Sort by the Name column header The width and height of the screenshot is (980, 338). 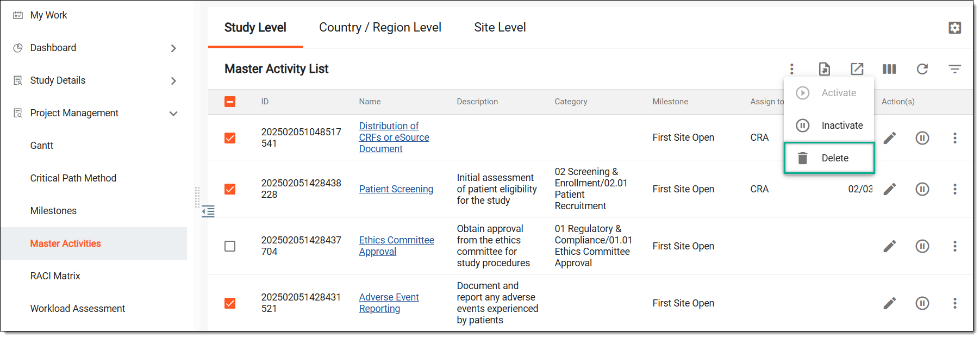pyautogui.click(x=370, y=102)
